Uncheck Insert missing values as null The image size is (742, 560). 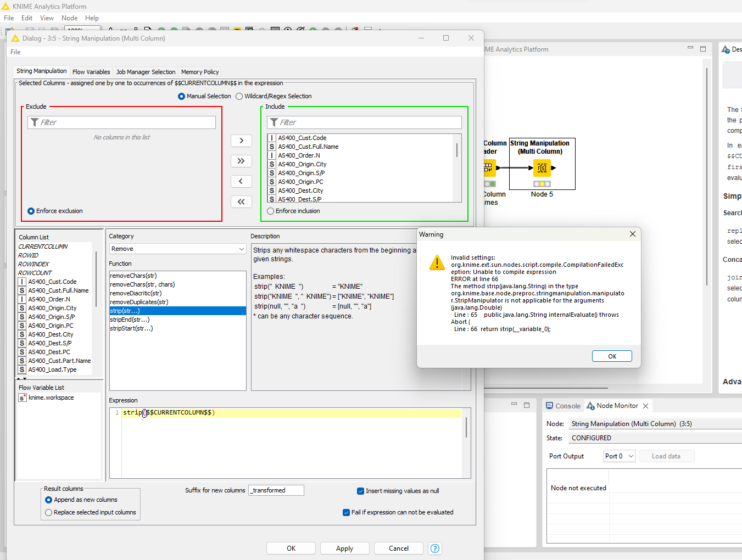[361, 491]
